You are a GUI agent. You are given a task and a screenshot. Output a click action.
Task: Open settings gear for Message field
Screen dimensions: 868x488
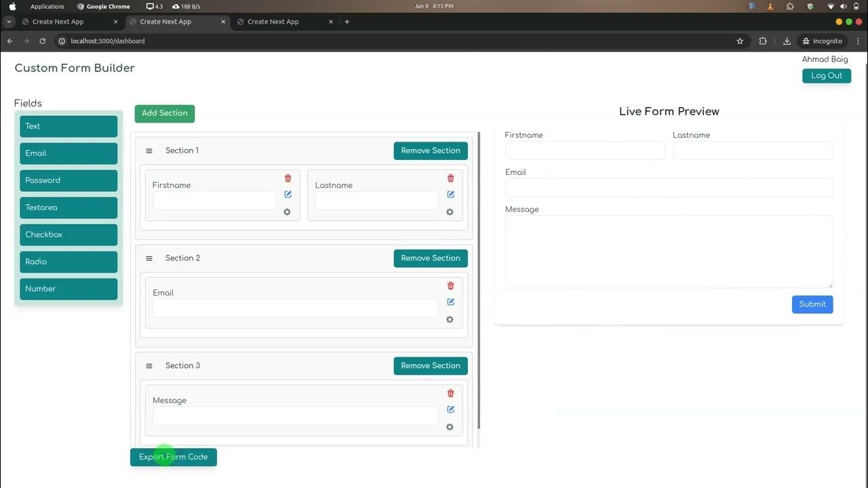(450, 427)
